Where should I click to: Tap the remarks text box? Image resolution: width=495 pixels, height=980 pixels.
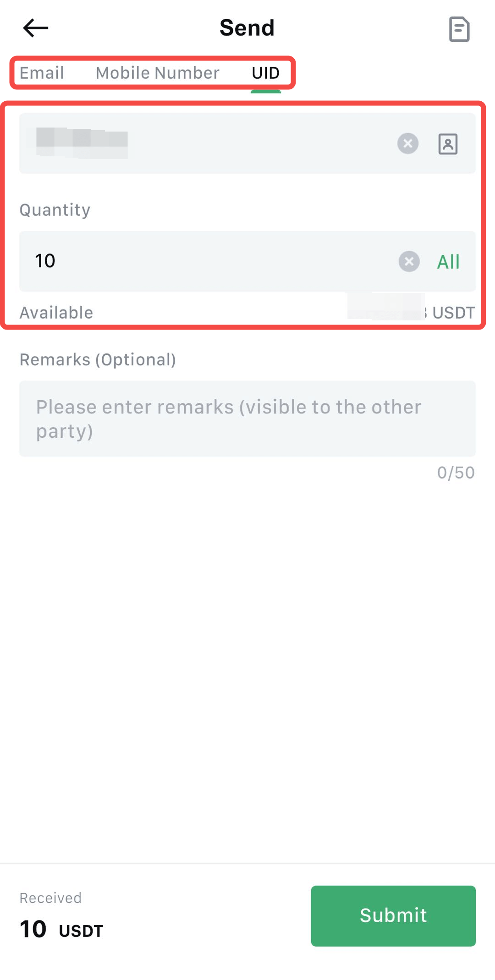coord(247,418)
